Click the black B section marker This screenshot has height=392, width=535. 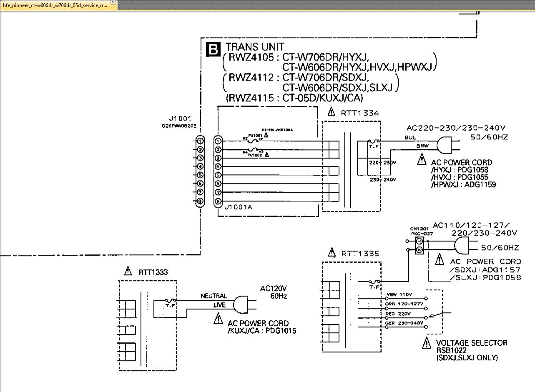click(x=213, y=49)
